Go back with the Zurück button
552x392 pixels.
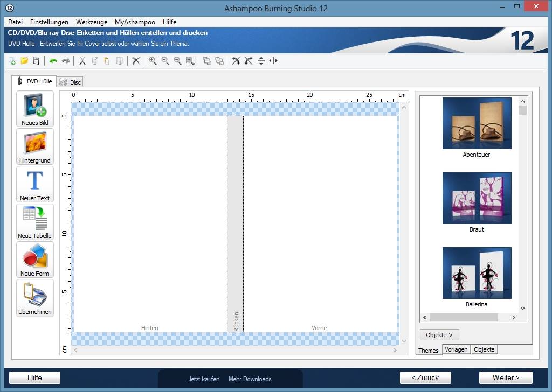point(425,377)
